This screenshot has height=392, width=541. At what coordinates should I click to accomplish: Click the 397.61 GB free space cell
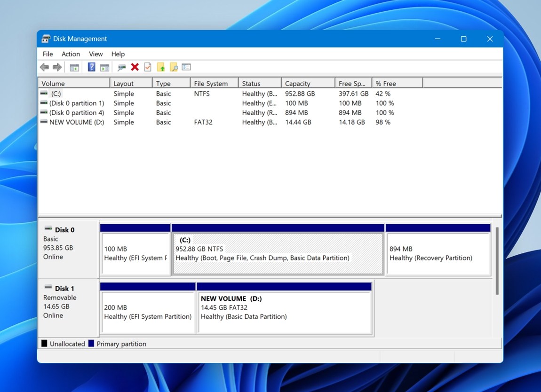pos(354,94)
